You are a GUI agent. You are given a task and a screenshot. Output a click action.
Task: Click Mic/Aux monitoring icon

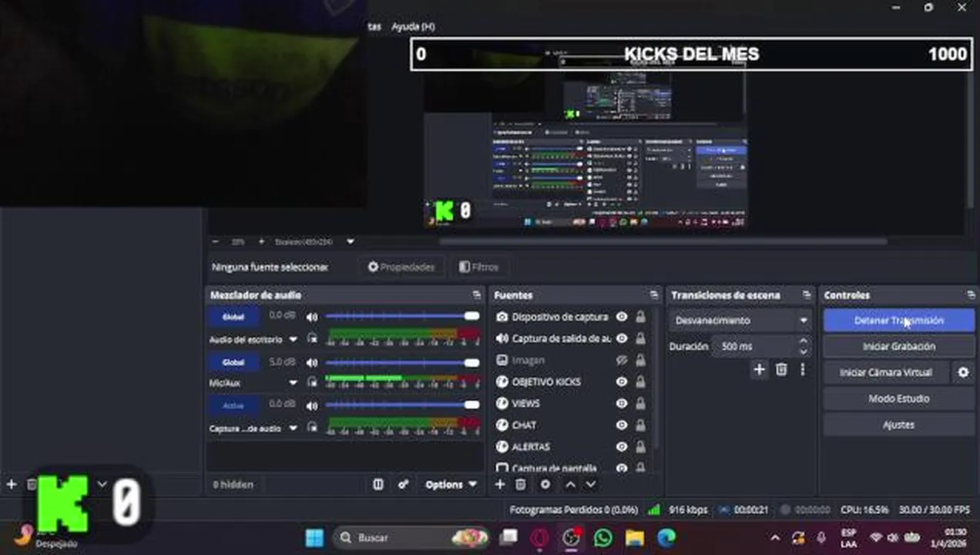(312, 382)
